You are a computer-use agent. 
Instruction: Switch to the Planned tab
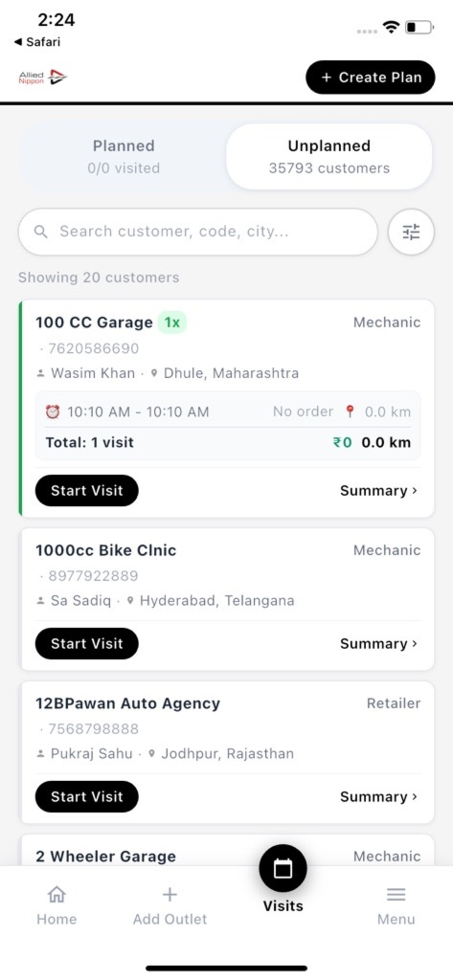[124, 156]
